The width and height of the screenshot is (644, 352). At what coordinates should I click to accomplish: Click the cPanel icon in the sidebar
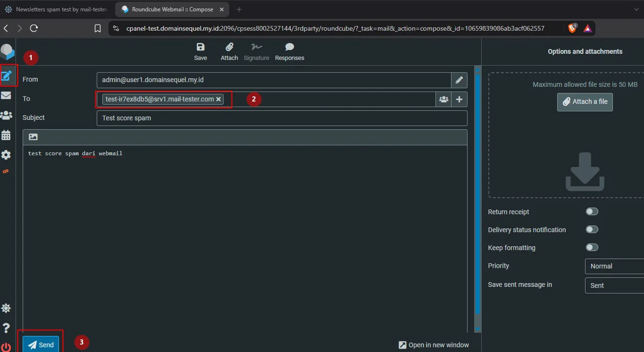pos(6,171)
